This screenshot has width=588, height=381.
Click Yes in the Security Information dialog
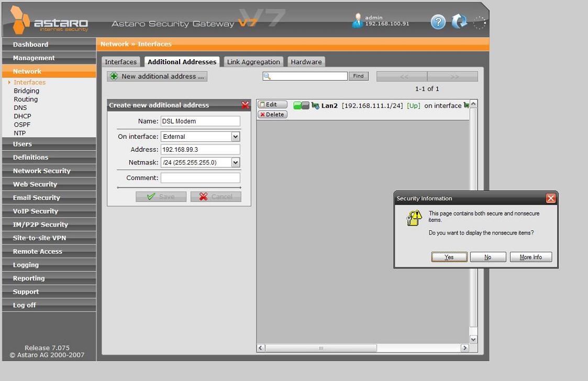449,257
